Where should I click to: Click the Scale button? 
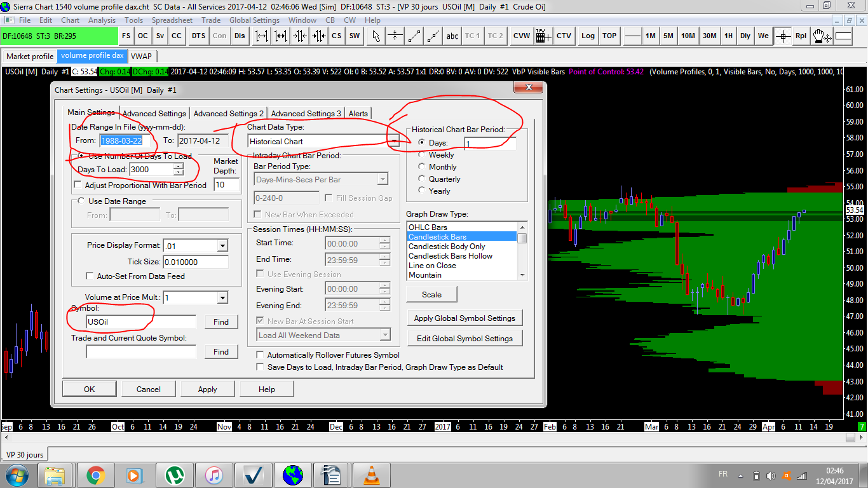pos(431,295)
